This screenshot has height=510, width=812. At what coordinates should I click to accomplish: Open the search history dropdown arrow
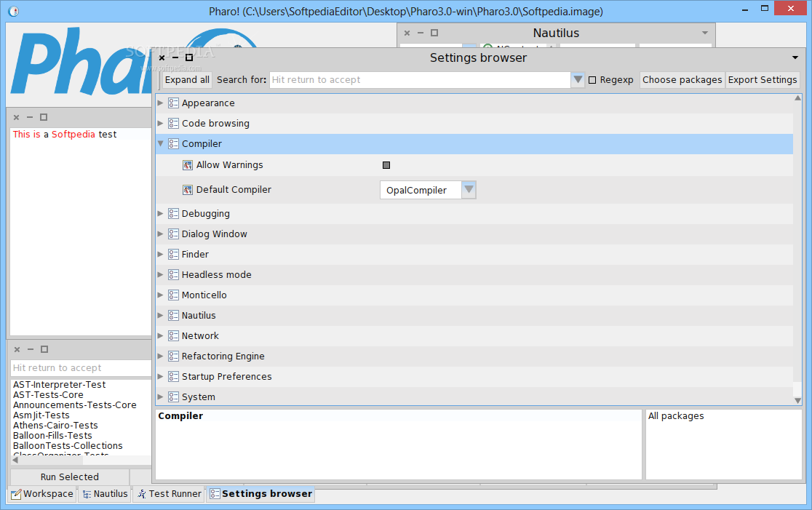[x=578, y=80]
